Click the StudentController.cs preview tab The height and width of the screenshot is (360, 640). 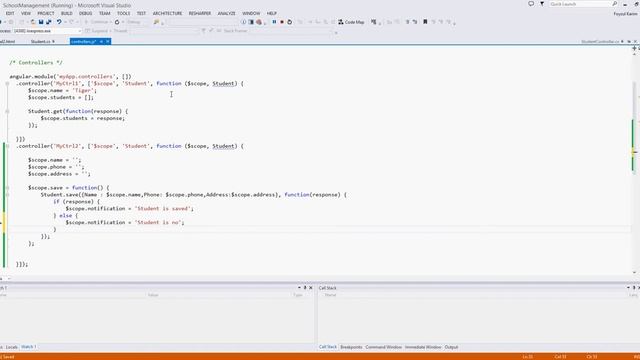pyautogui.click(x=600, y=42)
